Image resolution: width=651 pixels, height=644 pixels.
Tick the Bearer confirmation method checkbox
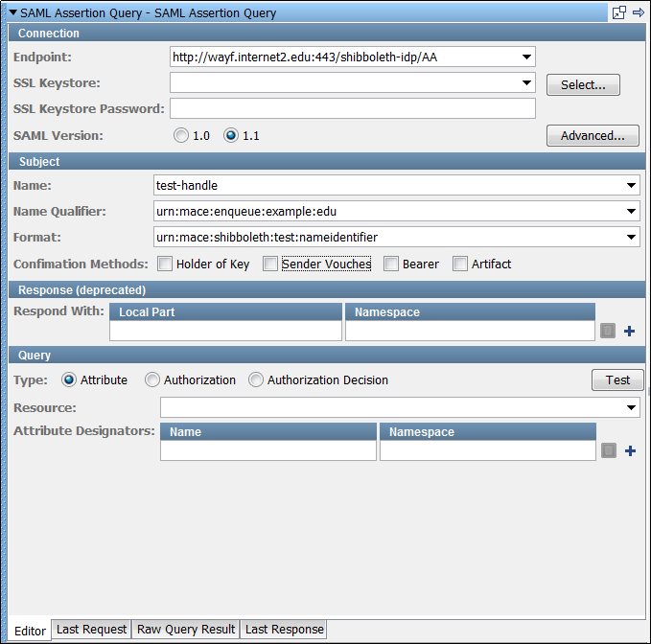tap(391, 264)
